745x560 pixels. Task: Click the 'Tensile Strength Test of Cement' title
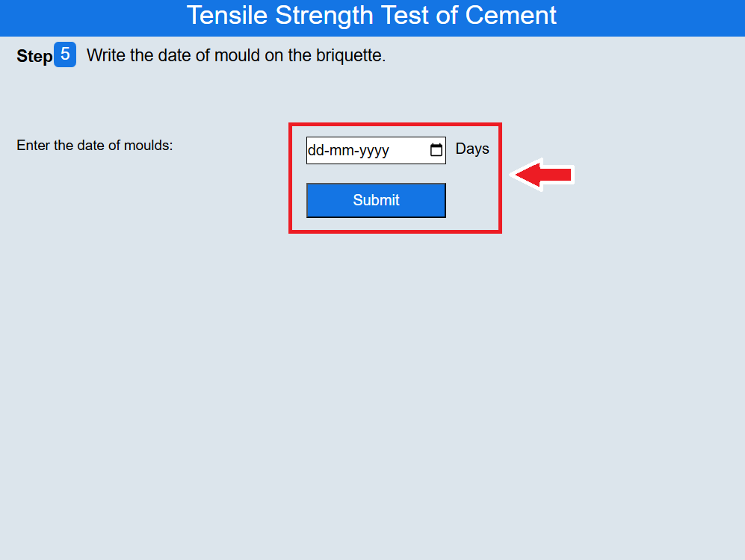point(371,16)
